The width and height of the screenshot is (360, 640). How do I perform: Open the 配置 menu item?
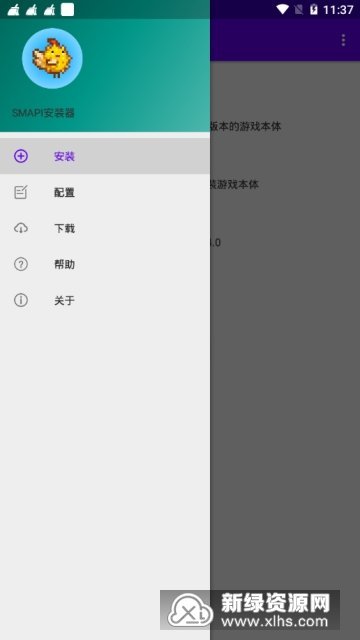(x=105, y=192)
